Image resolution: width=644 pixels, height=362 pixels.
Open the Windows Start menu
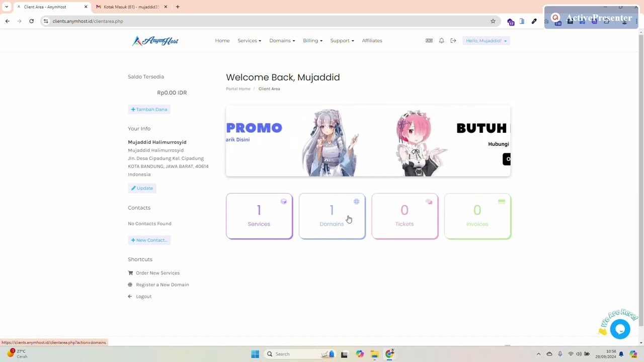click(255, 354)
